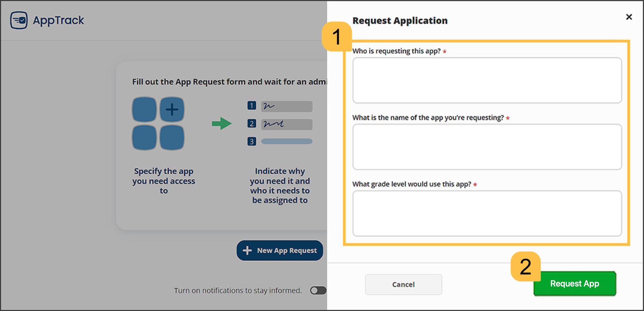Image resolution: width=644 pixels, height=311 pixels.
Task: Click the 'Indicate why you need it' caption
Action: (x=280, y=185)
